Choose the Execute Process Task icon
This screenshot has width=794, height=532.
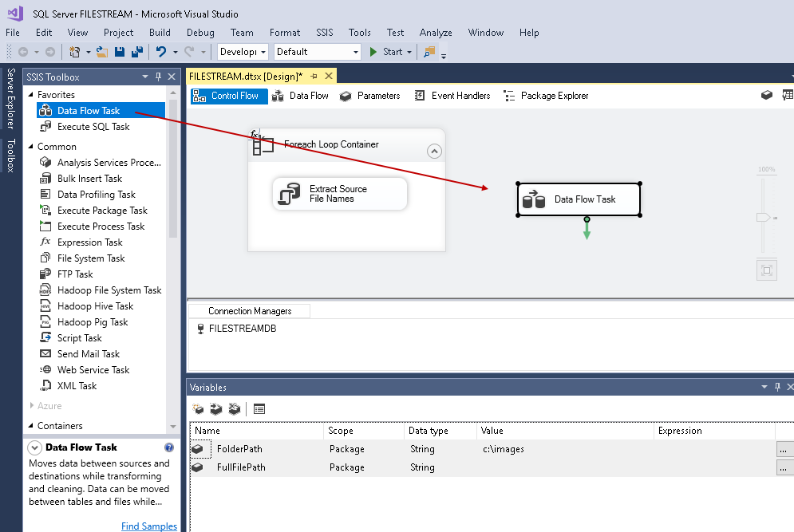45,226
